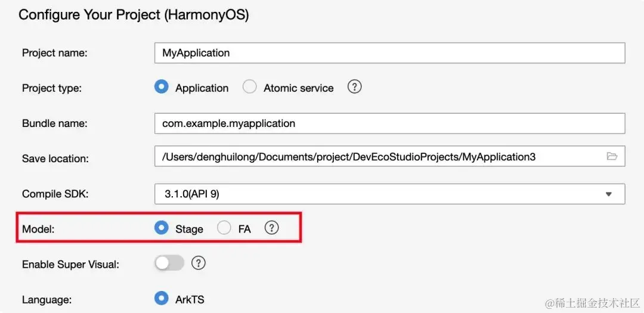This screenshot has width=644, height=313.
Task: Click the Application radio label text
Action: click(x=202, y=88)
